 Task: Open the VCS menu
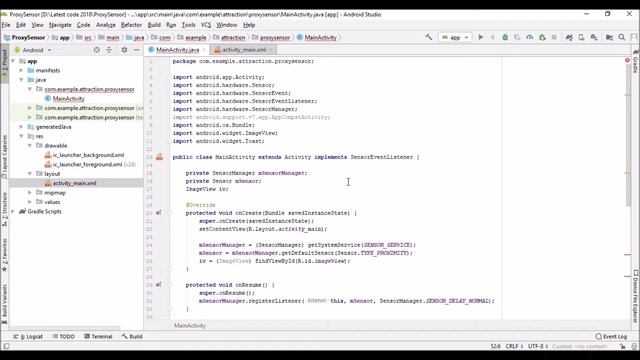[206, 25]
